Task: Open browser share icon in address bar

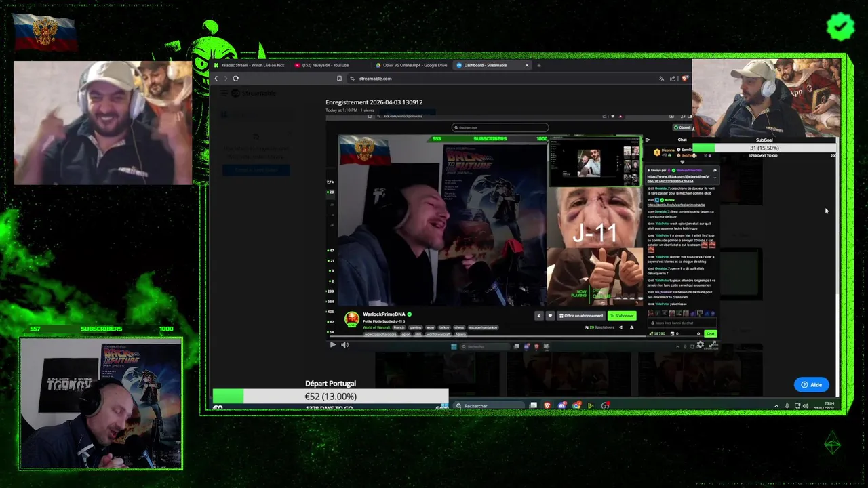Action: point(673,79)
